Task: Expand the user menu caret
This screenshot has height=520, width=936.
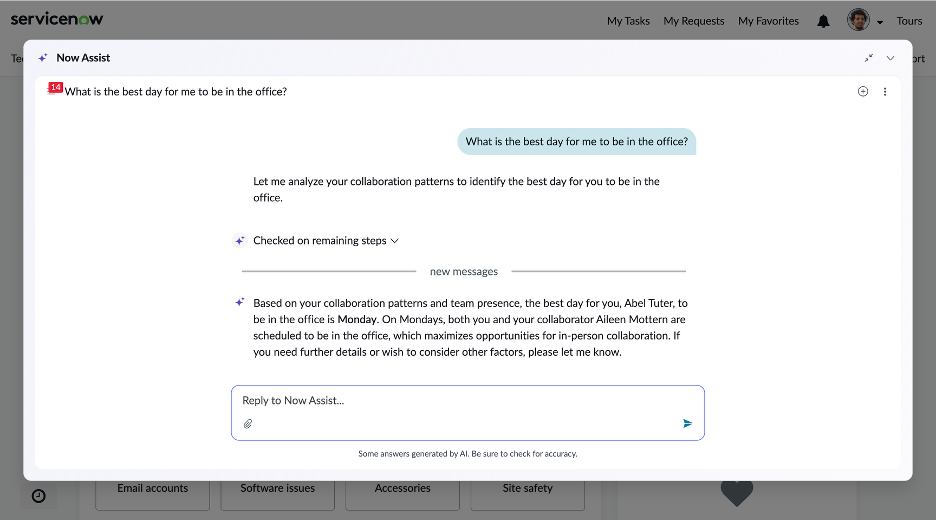Action: (880, 23)
